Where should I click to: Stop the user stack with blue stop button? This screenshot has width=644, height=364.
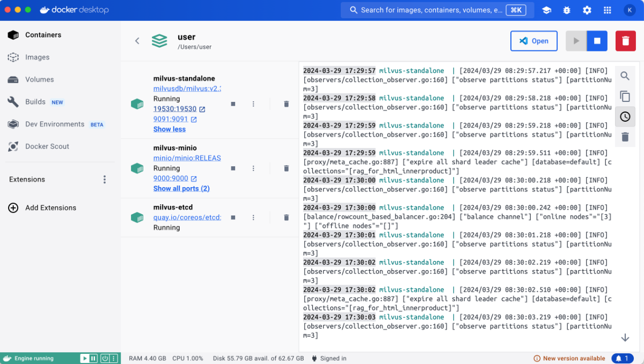597,41
